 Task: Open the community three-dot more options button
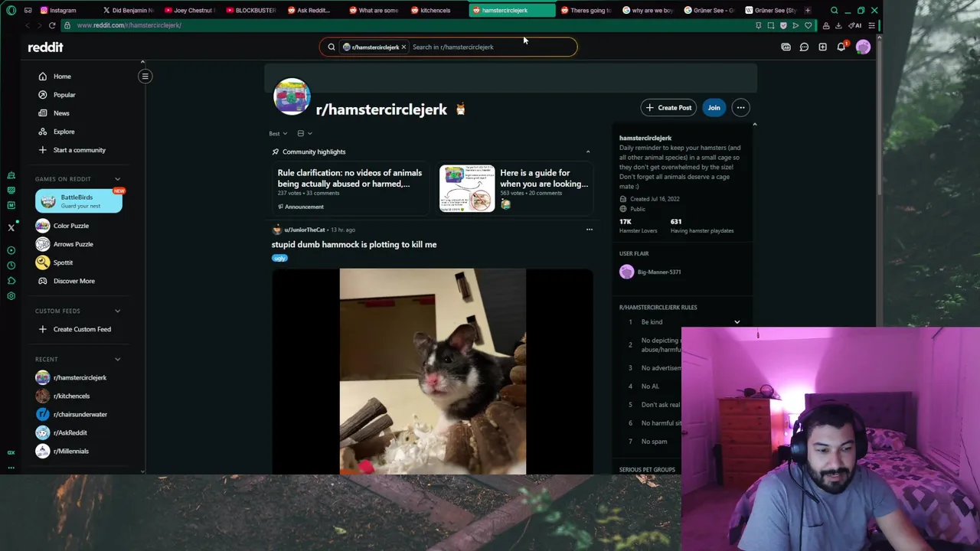tap(740, 108)
